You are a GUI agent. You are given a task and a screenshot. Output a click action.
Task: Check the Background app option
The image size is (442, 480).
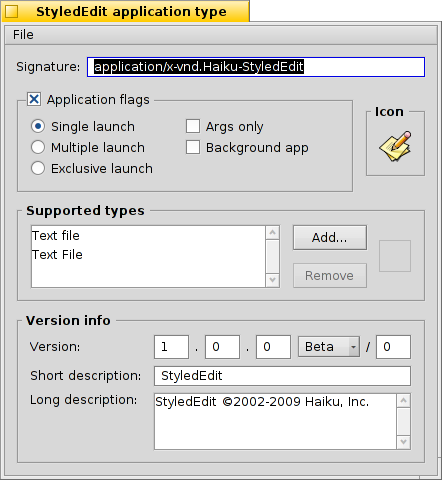coord(193,147)
